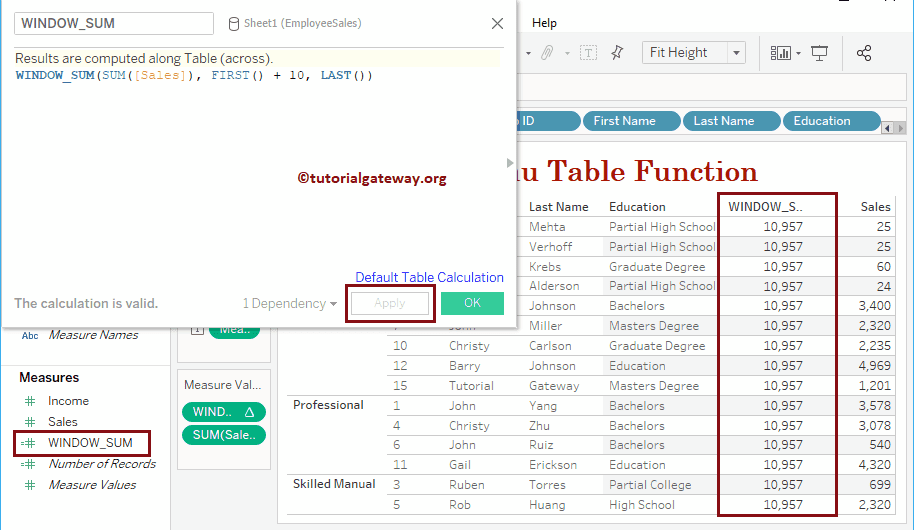914x530 pixels.
Task: Click the Sales value 3,578
Action: pyautogui.click(x=874, y=405)
